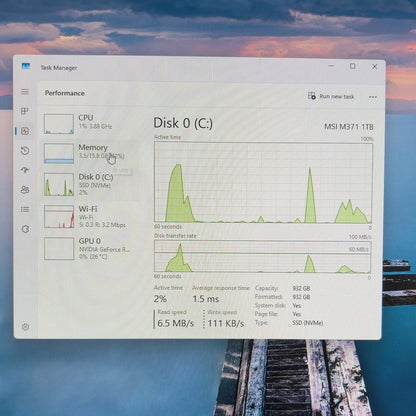Click the Disk active time graph

point(263,182)
